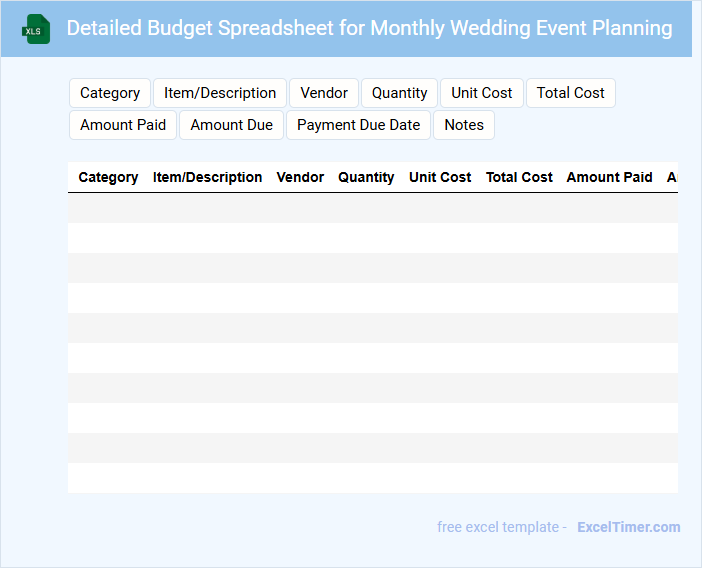Click the Item/Description table column header

point(207,177)
